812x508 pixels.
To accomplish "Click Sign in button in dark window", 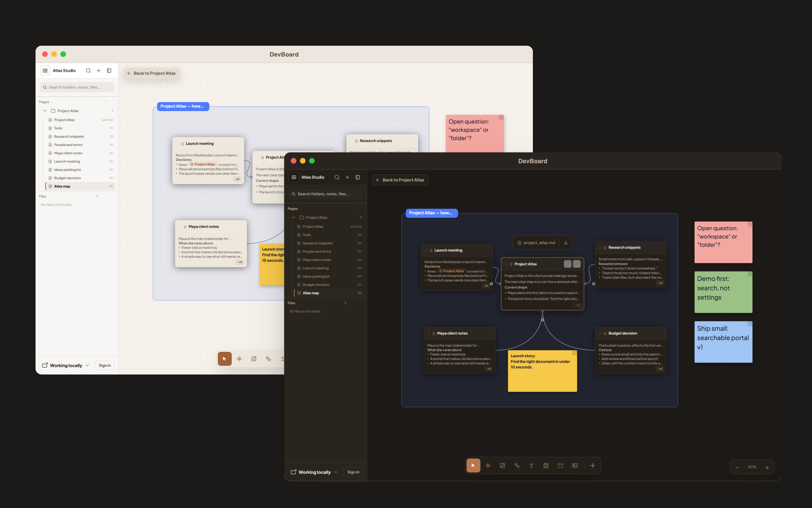I will point(353,472).
